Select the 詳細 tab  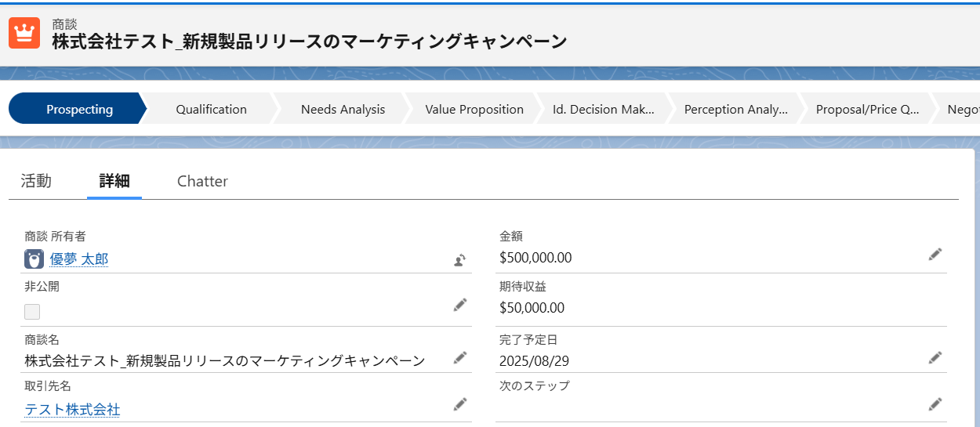pyautogui.click(x=114, y=181)
